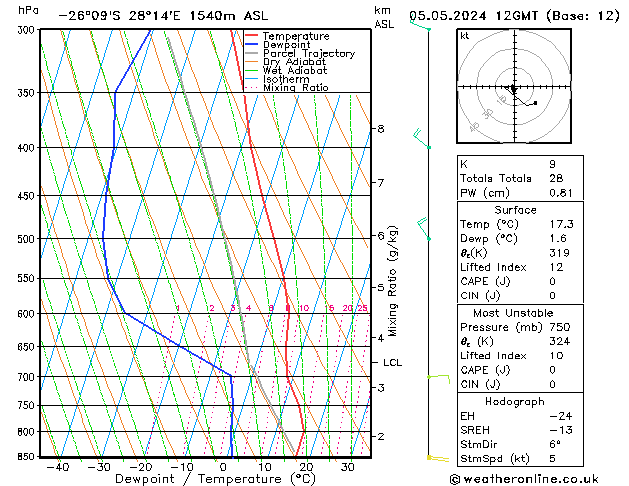Image resolution: width=629 pixels, height=486 pixels.
Task: Click the Totals Totals value 28
Action: (556, 178)
